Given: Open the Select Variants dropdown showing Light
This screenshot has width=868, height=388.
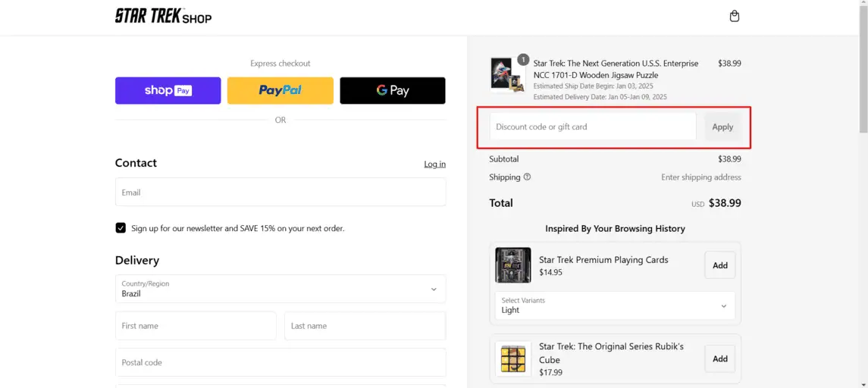Looking at the screenshot, I should (615, 305).
